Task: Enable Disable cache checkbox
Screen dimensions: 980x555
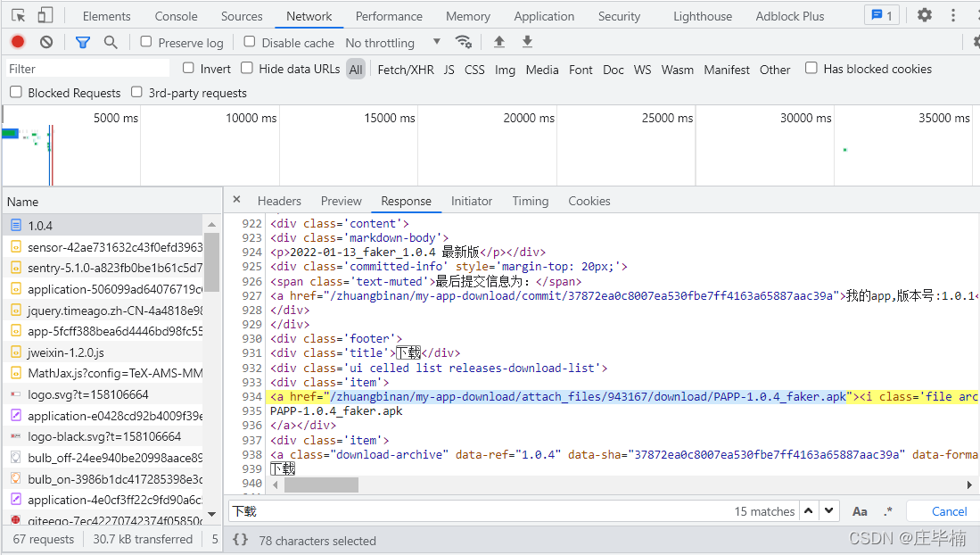Action: point(250,41)
